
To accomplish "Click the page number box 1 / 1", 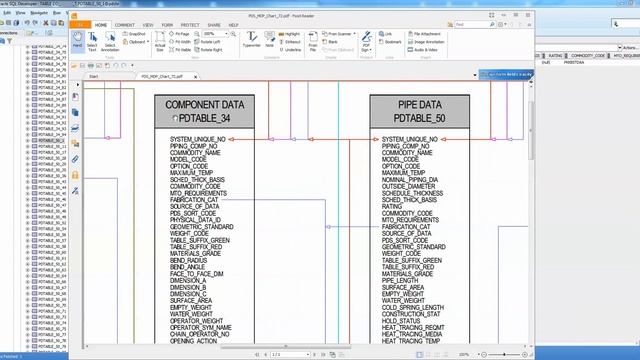I will [x=290, y=354].
